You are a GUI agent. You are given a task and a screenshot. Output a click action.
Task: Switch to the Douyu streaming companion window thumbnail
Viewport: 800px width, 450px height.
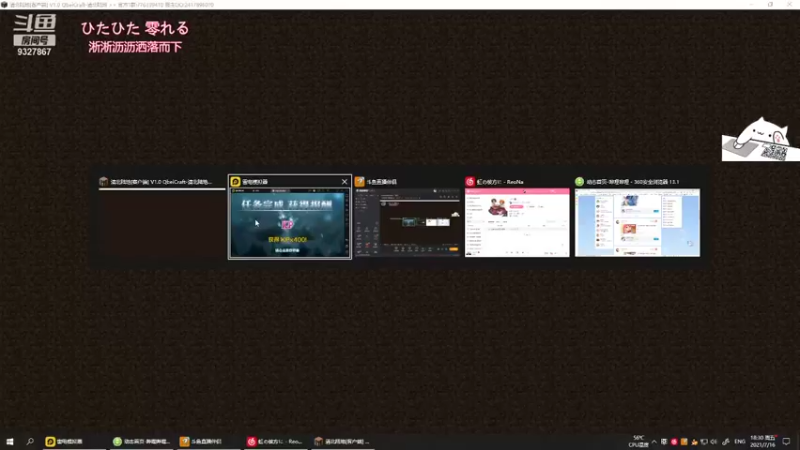(407, 222)
